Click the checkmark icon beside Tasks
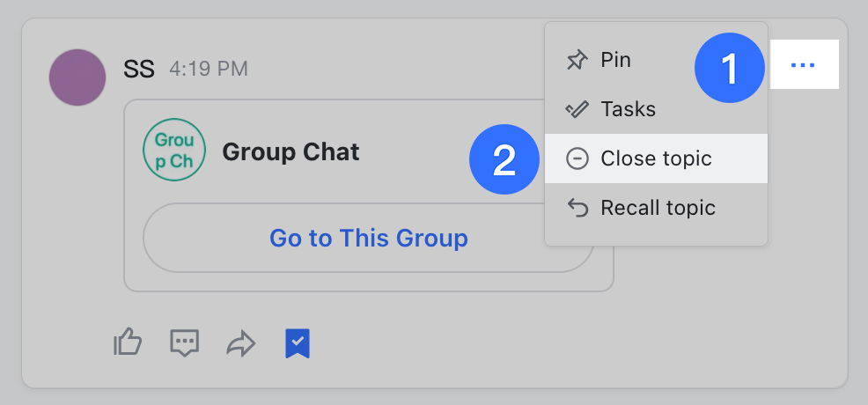Image resolution: width=868 pixels, height=405 pixels. [577, 110]
